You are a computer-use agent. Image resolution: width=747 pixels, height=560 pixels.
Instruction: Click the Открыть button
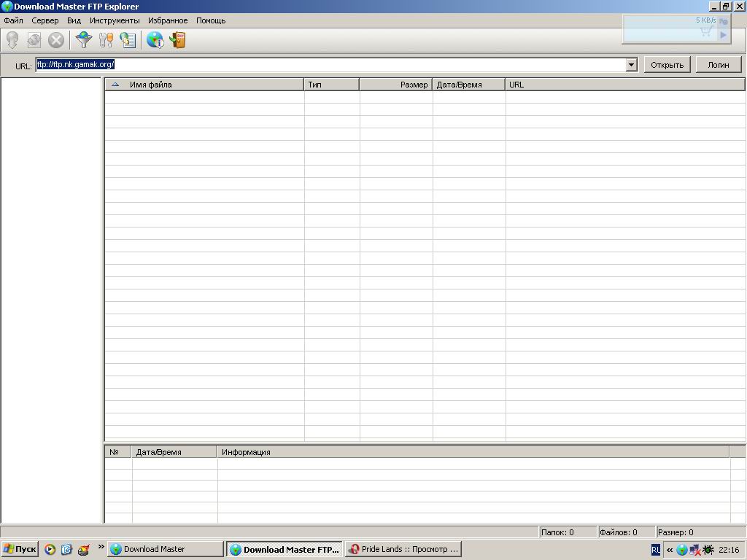pos(667,65)
